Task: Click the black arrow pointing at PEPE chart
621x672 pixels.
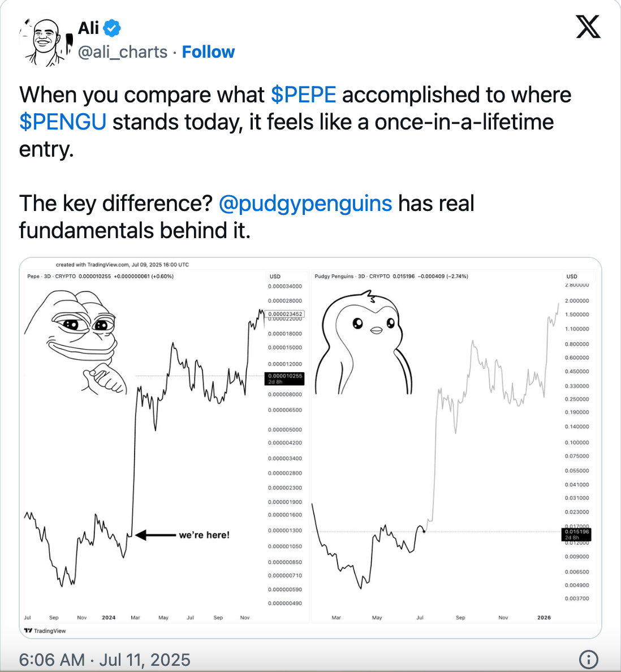Action: tap(154, 535)
